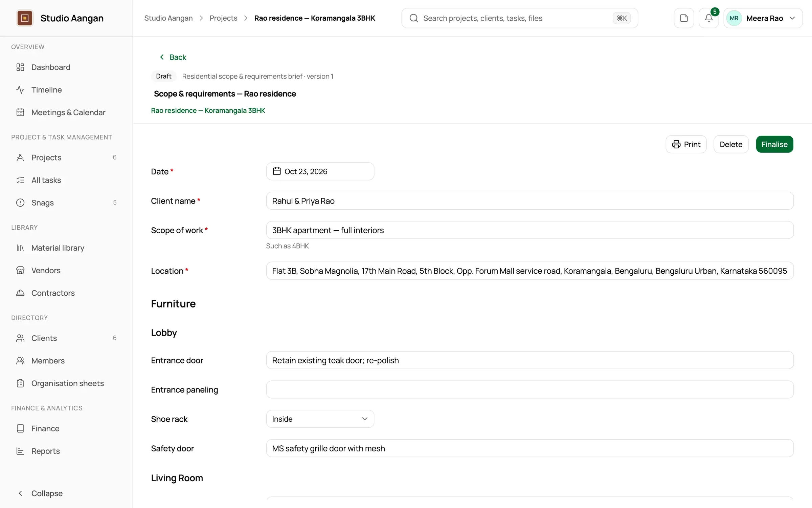
Task: Open Rao residence — Koramangala 3BHK green link
Action: [208, 110]
